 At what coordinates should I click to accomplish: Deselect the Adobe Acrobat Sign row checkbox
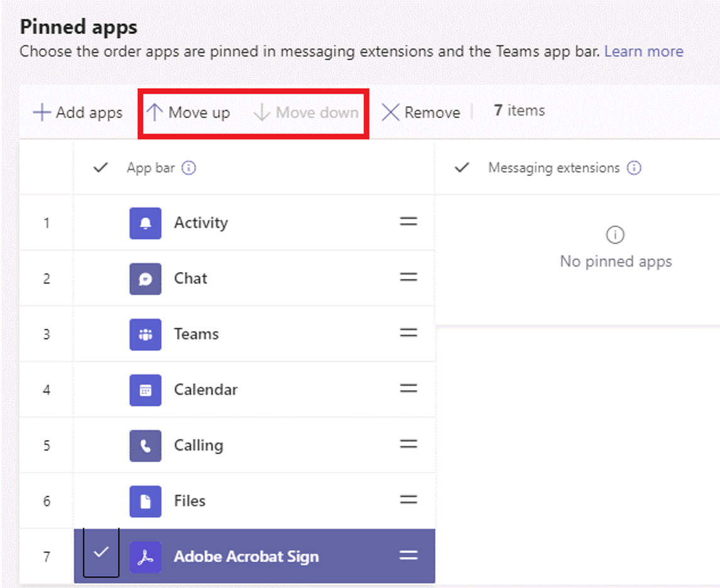[101, 553]
